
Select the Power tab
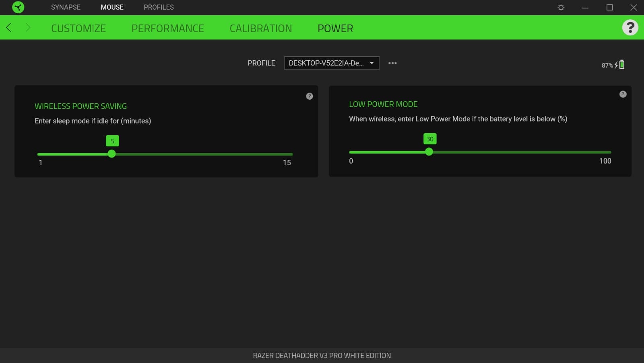335,29
